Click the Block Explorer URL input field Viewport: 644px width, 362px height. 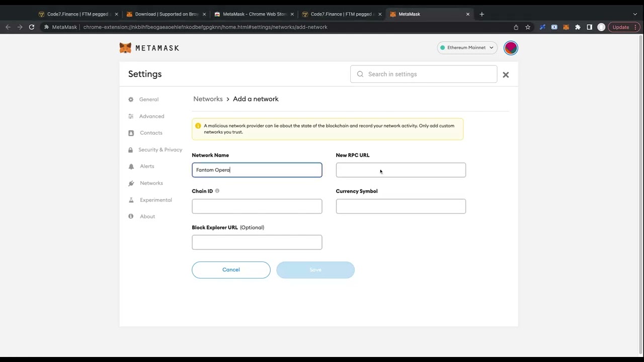coord(257,242)
